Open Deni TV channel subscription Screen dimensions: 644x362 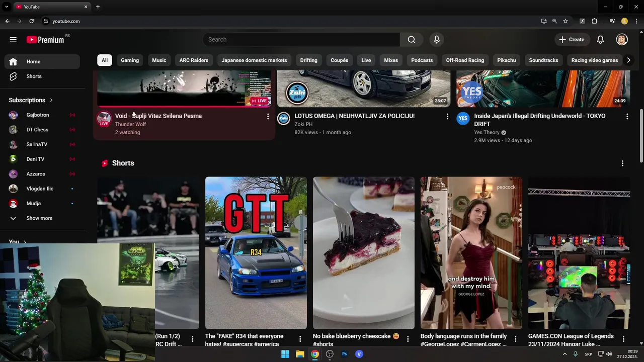tap(42, 159)
